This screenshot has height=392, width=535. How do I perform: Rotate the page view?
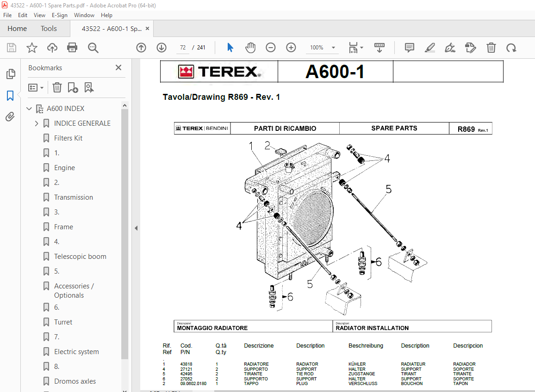[x=511, y=48]
